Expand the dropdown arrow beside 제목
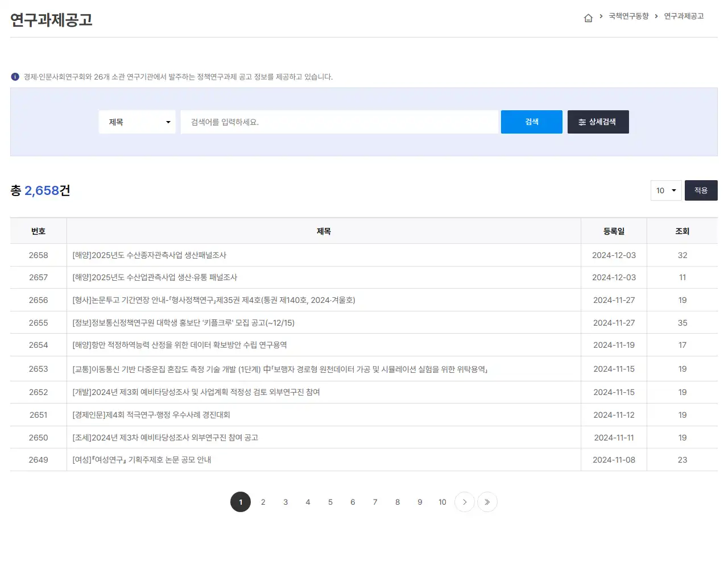 click(x=168, y=122)
